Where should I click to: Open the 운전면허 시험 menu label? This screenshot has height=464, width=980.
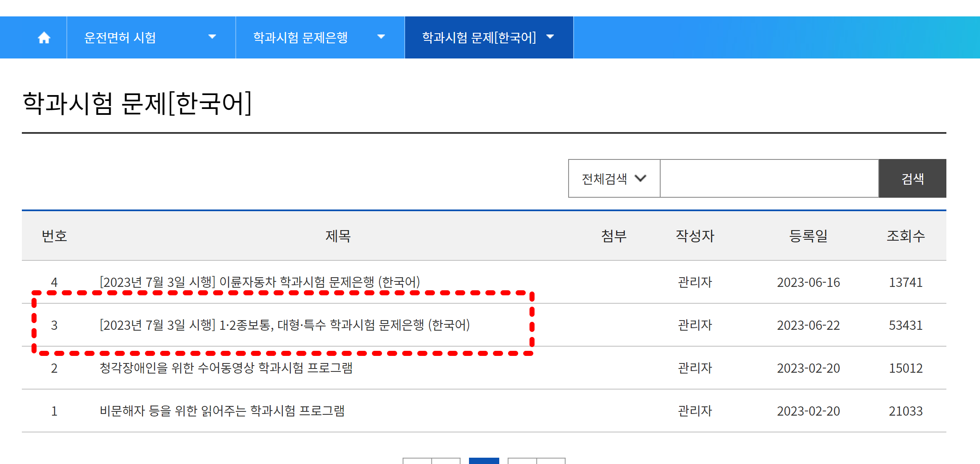(120, 38)
